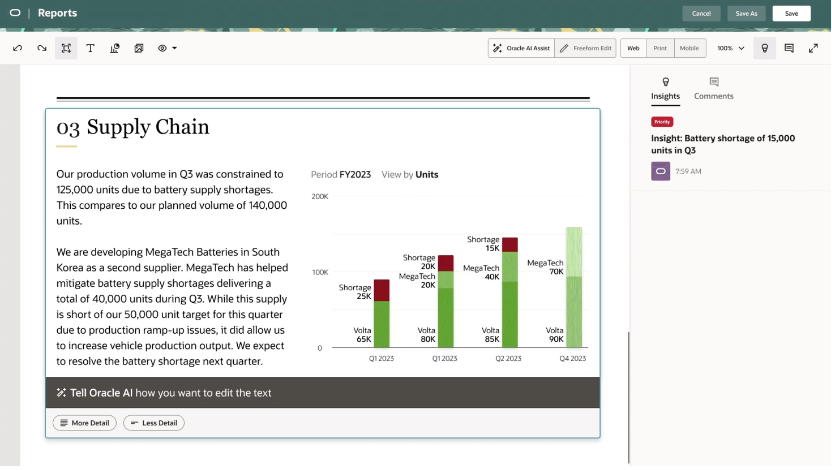Open the battery shortage insight
The width and height of the screenshot is (832, 470).
point(723,144)
